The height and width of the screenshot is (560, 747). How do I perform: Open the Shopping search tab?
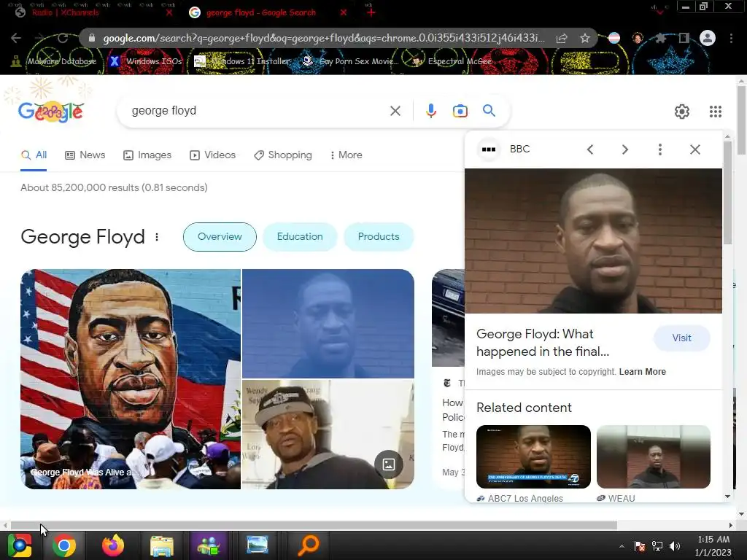pos(283,155)
